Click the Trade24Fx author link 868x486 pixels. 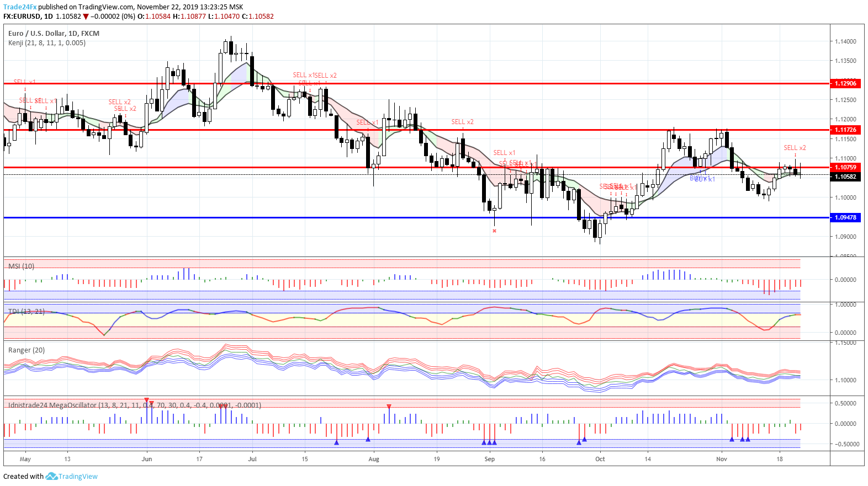tap(20, 7)
